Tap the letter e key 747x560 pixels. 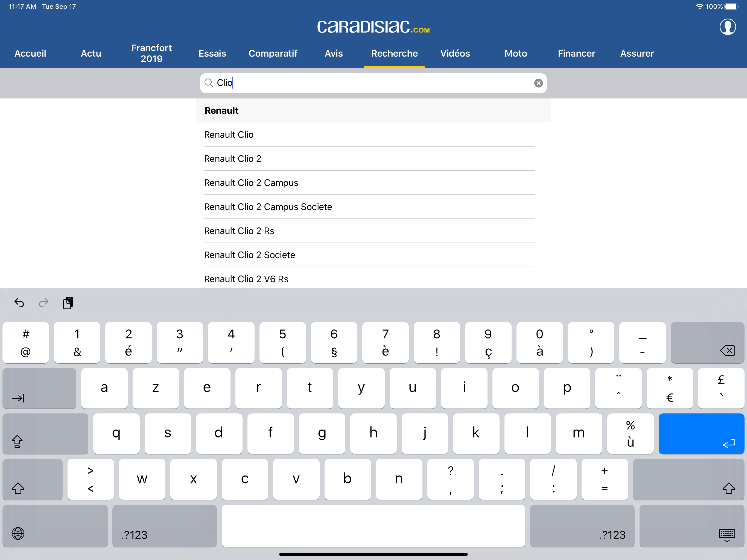coord(207,388)
